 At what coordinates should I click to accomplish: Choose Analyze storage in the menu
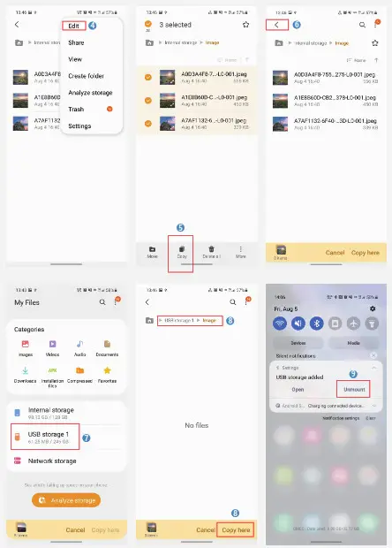click(x=90, y=93)
